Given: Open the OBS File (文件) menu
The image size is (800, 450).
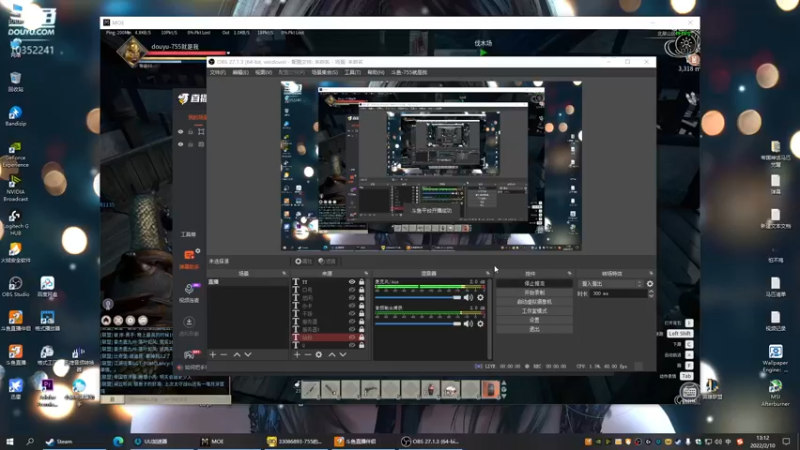Looking at the screenshot, I should [217, 72].
